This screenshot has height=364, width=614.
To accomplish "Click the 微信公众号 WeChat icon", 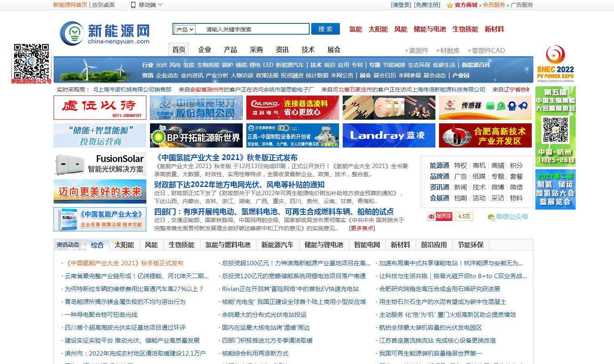I will 491,217.
